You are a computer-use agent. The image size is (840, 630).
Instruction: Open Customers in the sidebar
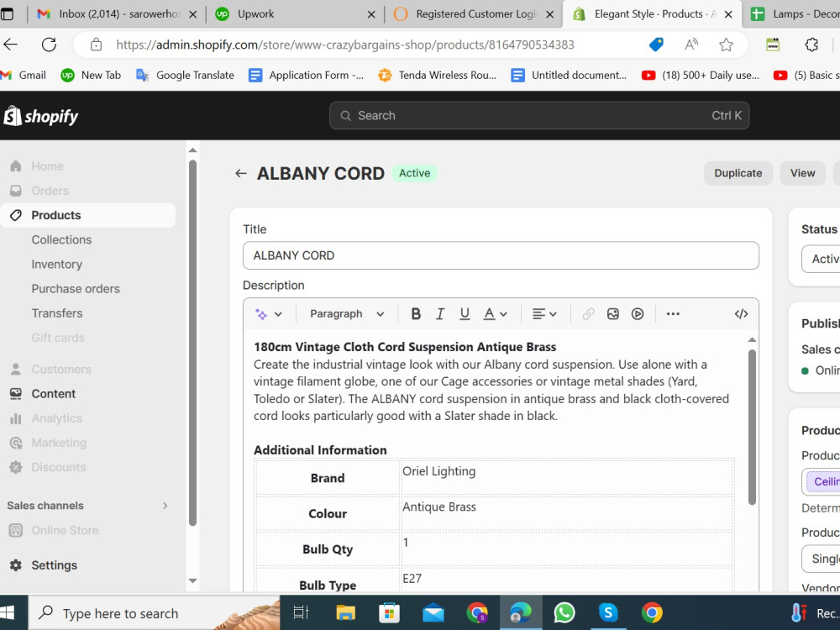click(61, 370)
